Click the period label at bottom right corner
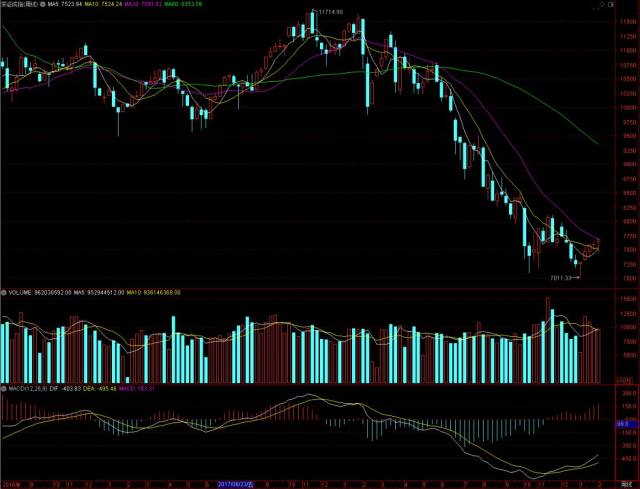 pos(627,485)
